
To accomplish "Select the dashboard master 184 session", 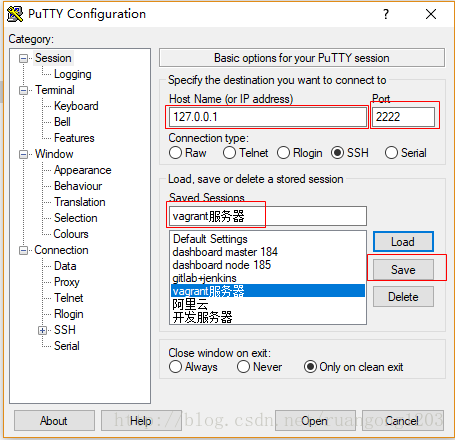I will (268, 252).
